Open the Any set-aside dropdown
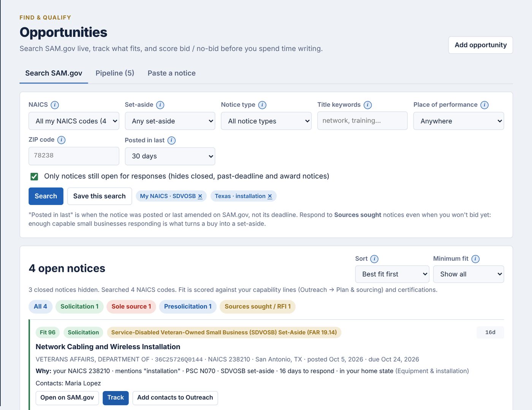 170,121
